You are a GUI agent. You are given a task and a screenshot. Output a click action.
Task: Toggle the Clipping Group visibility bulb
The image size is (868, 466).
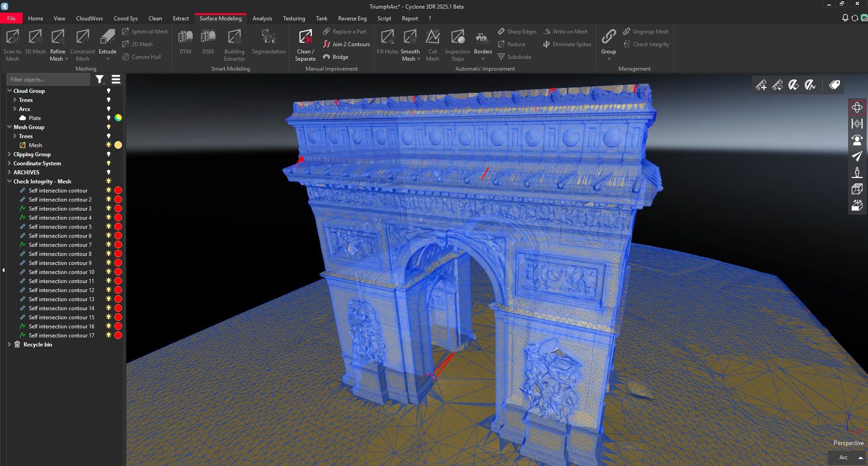[109, 154]
